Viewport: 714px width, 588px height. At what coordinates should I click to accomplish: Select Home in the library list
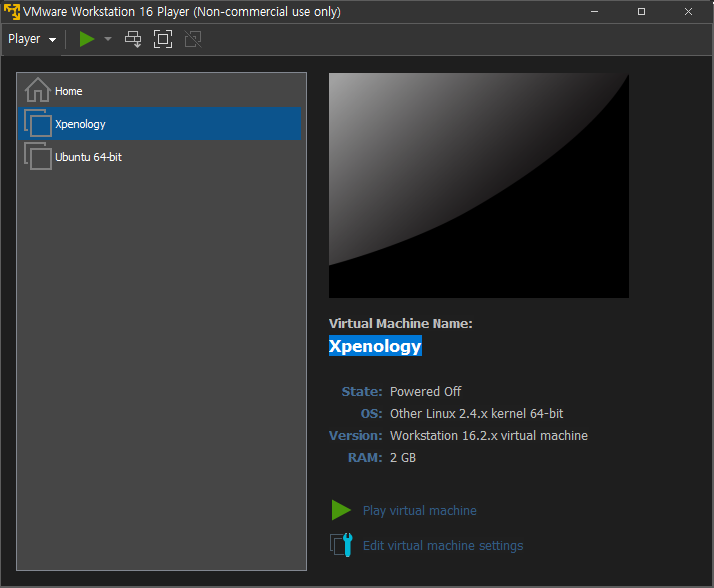coord(159,91)
